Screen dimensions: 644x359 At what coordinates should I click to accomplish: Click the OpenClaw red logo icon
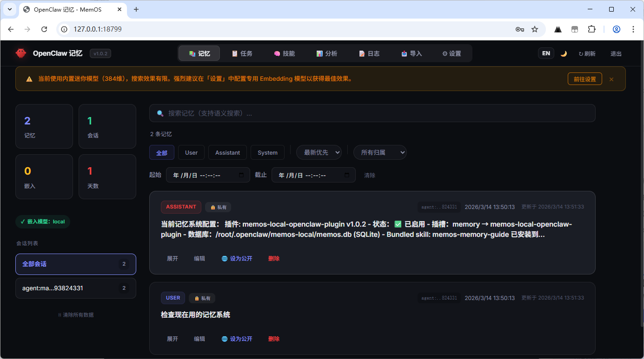click(21, 53)
